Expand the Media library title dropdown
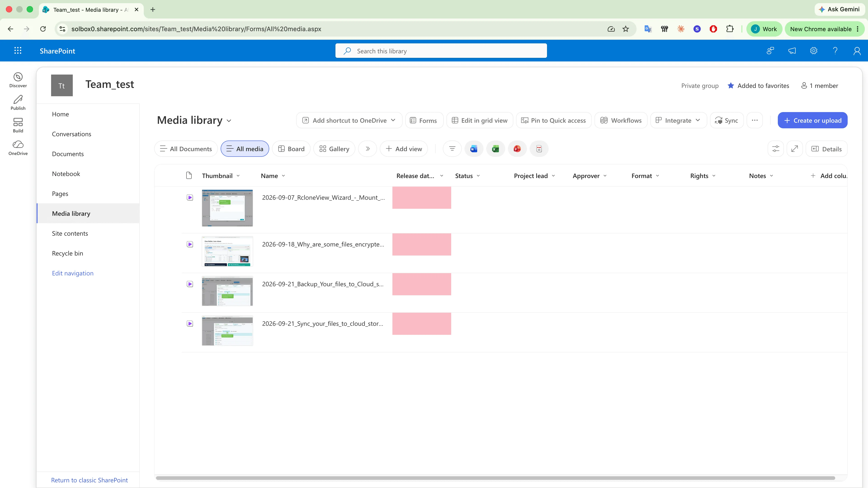The height and width of the screenshot is (488, 868). 229,121
